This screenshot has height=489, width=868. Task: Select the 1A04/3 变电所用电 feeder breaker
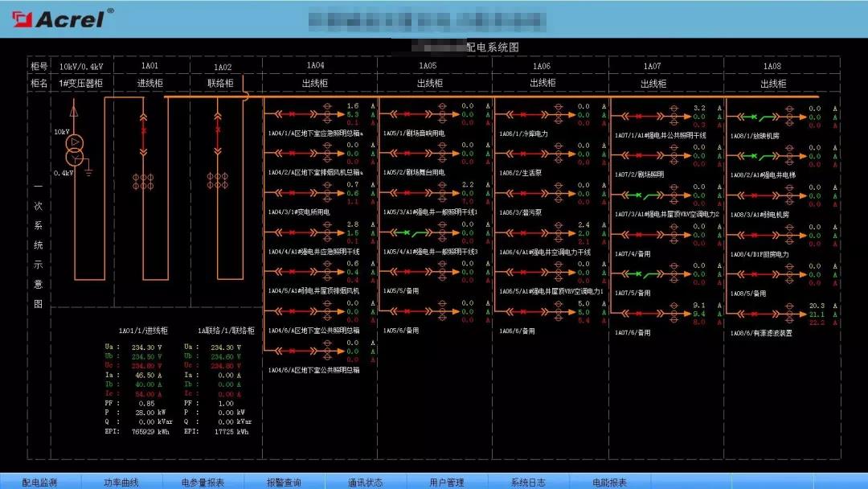tap(293, 193)
